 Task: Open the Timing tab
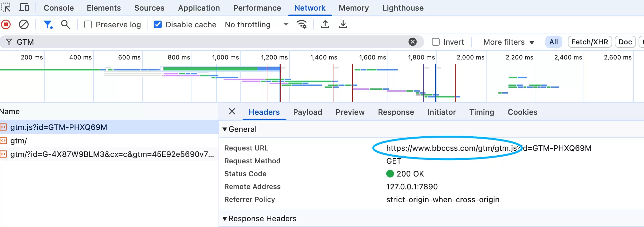click(x=482, y=112)
